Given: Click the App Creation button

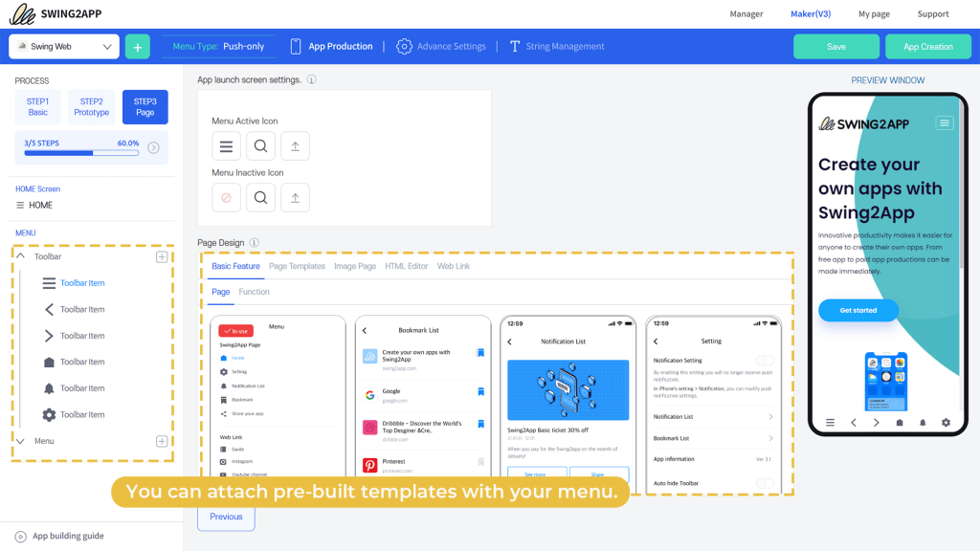Looking at the screenshot, I should pos(928,47).
